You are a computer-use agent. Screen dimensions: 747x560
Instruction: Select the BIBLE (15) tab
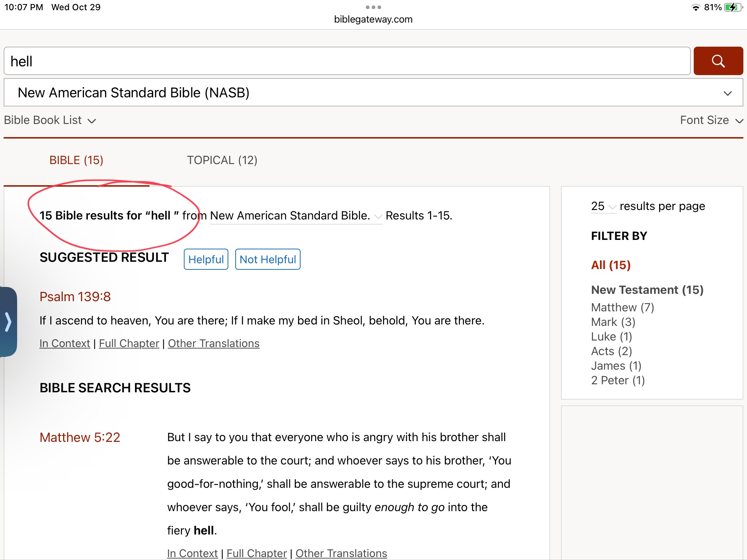76,160
